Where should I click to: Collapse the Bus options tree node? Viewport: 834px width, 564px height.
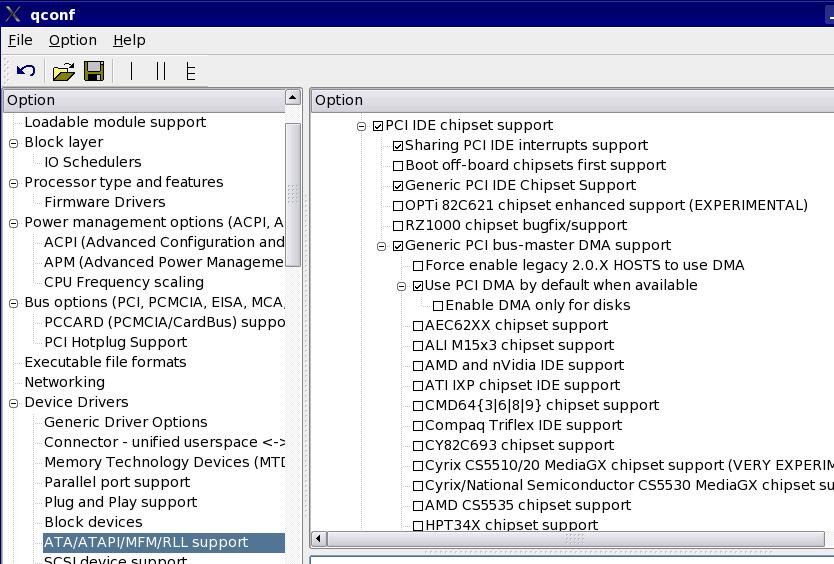tap(13, 303)
